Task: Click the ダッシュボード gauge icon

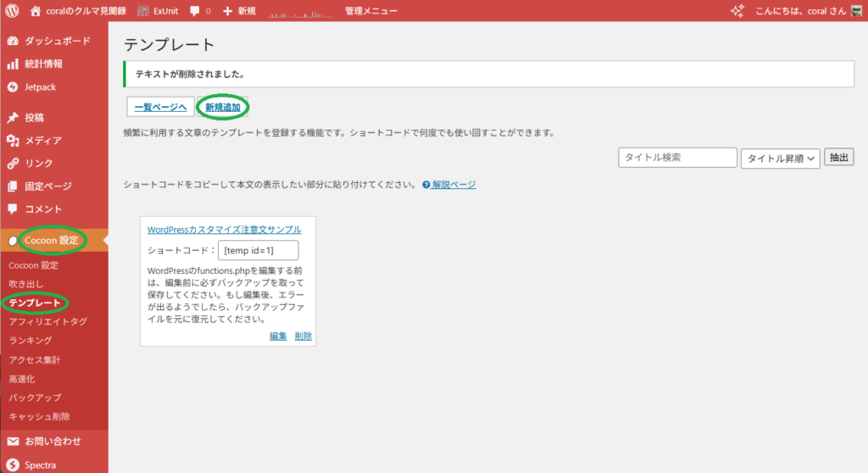Action: (x=13, y=41)
